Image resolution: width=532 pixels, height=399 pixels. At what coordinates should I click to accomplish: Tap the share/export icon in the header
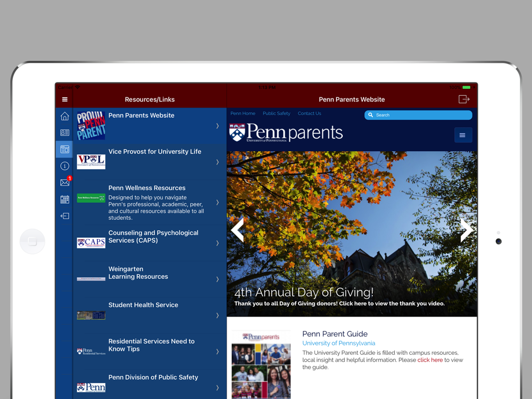[464, 99]
